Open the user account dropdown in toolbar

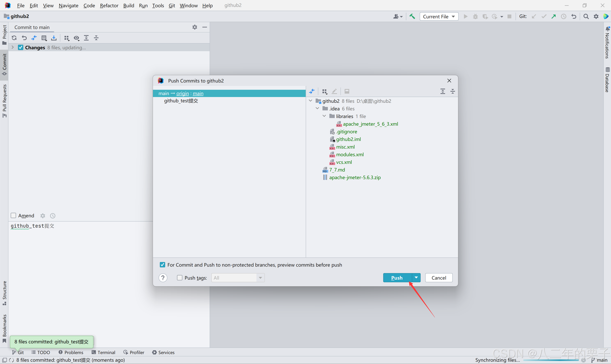pyautogui.click(x=398, y=16)
